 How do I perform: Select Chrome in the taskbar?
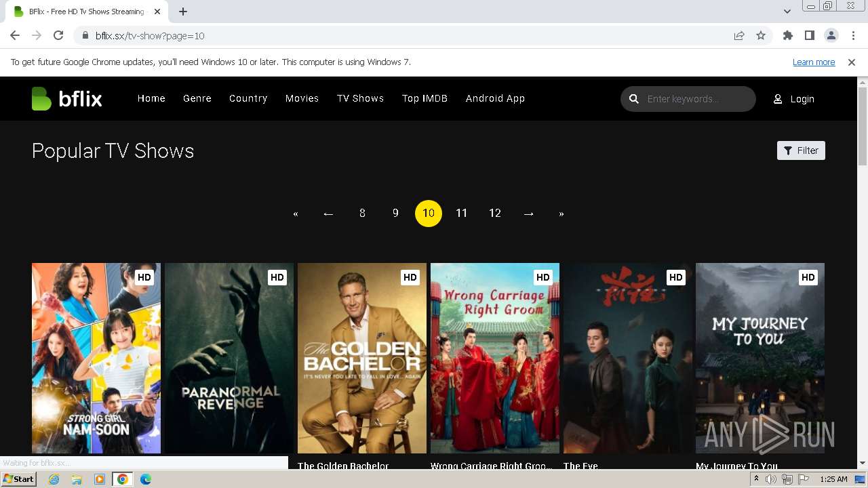[123, 479]
